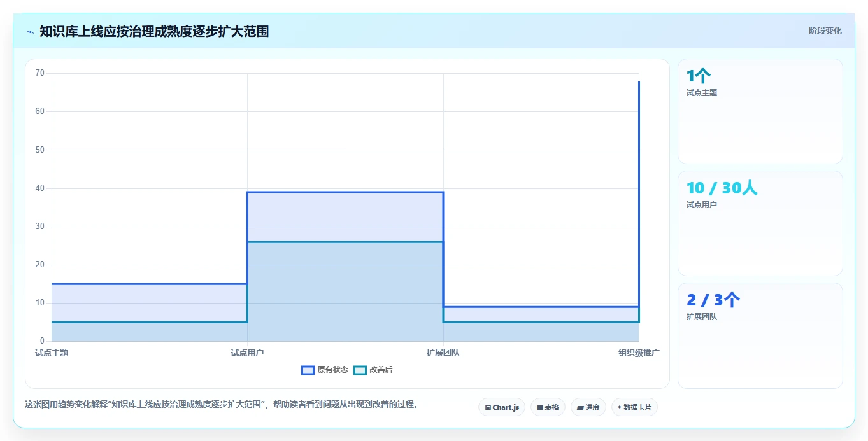The image size is (868, 441).
Task: Click the y-axis value 20
Action: pos(40,265)
